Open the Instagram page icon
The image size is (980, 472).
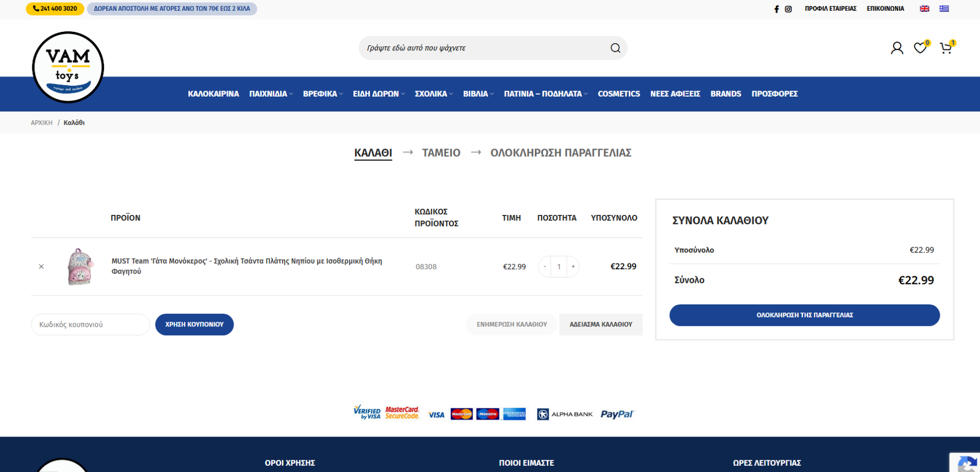[x=788, y=9]
